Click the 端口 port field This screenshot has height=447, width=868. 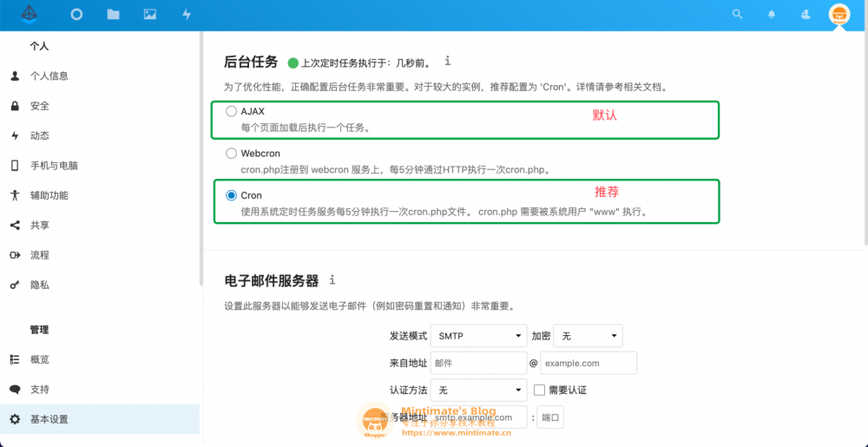coord(550,417)
